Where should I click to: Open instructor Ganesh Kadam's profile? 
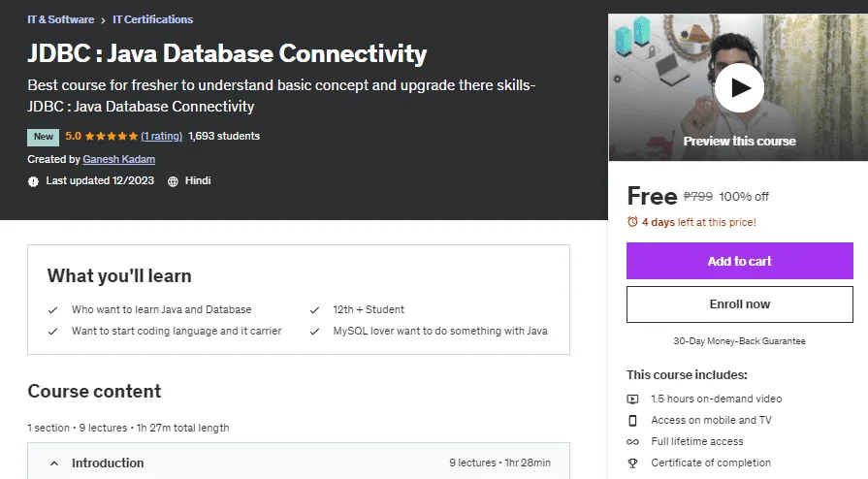pyautogui.click(x=119, y=159)
